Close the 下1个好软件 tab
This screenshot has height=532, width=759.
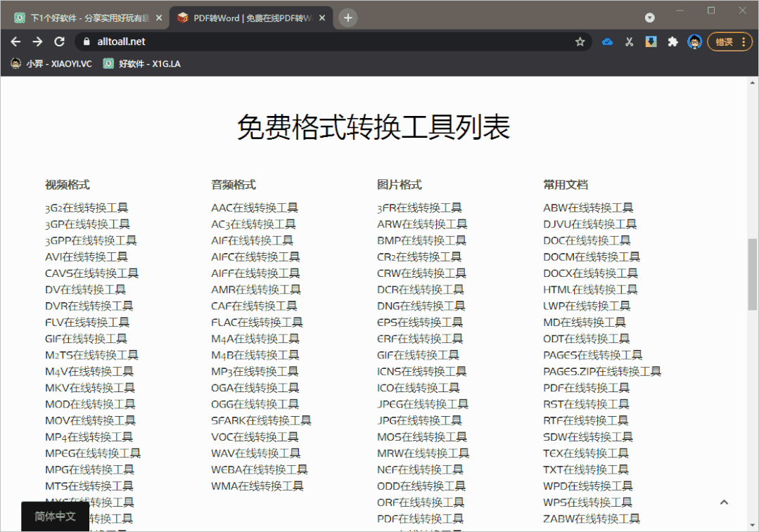(159, 18)
